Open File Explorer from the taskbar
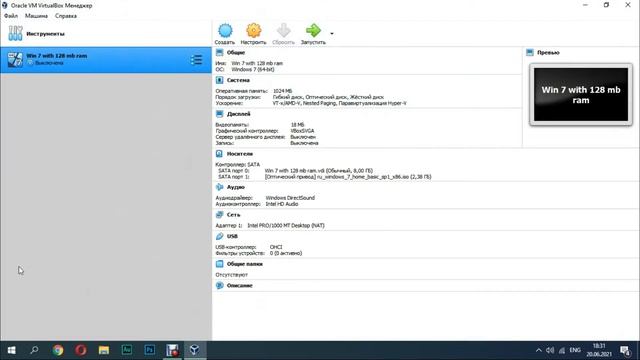 click(104, 350)
